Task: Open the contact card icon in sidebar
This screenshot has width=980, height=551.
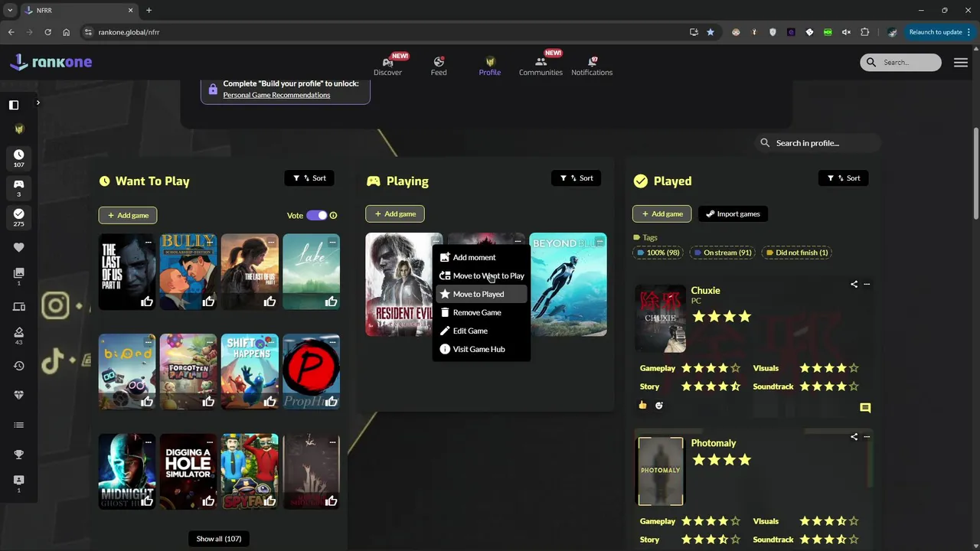Action: (x=19, y=484)
